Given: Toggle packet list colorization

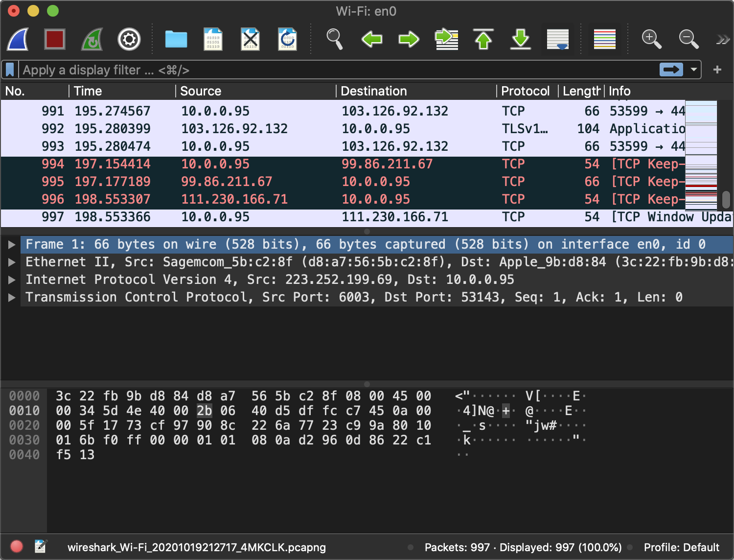Looking at the screenshot, I should tap(605, 39).
